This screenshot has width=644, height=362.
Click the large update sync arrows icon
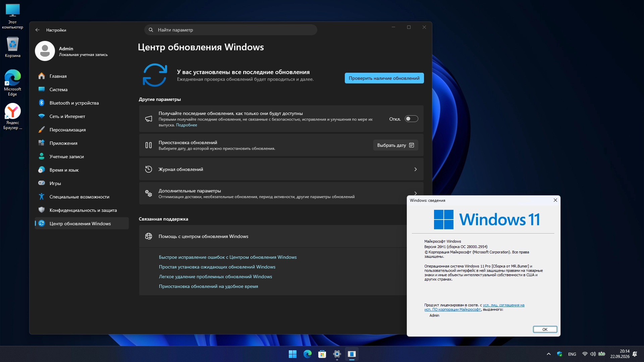pyautogui.click(x=155, y=75)
